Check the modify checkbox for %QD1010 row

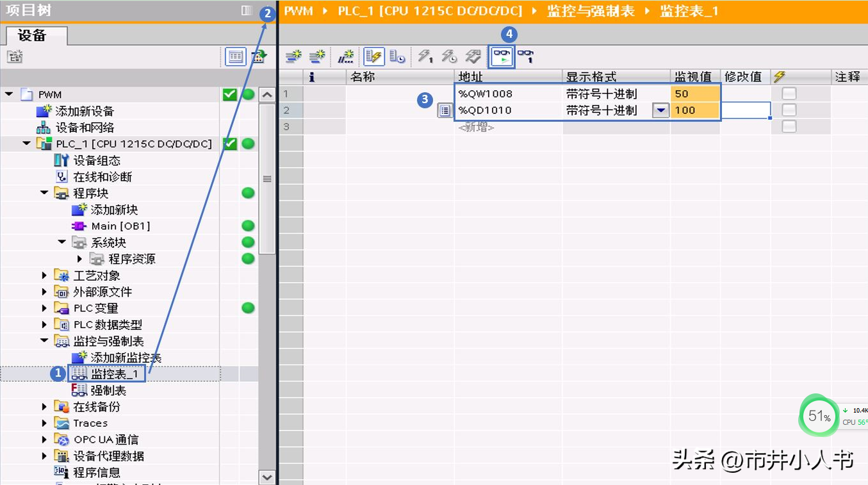[x=789, y=110]
